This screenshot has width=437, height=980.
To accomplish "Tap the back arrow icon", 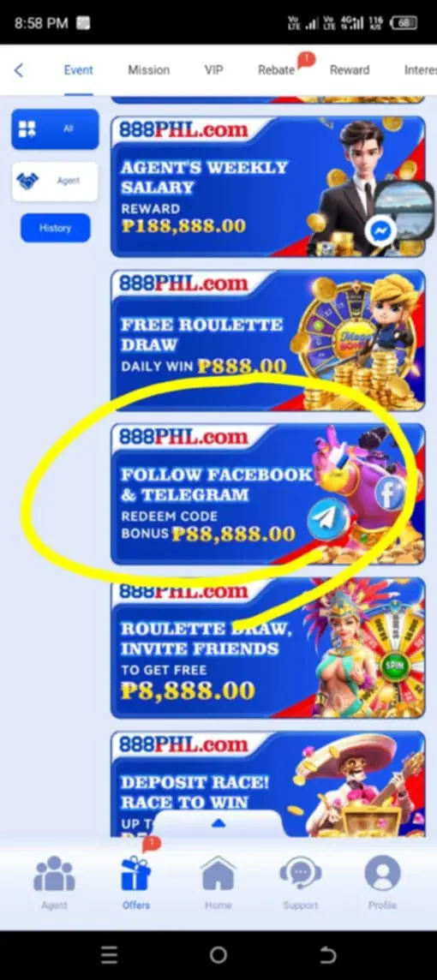I will 19,70.
